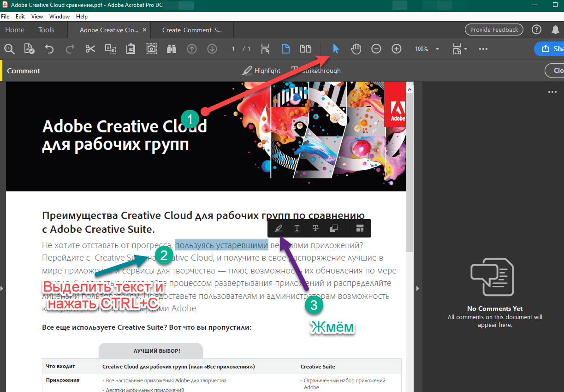
Task: Open find with binoculars icon
Action: tap(172, 49)
